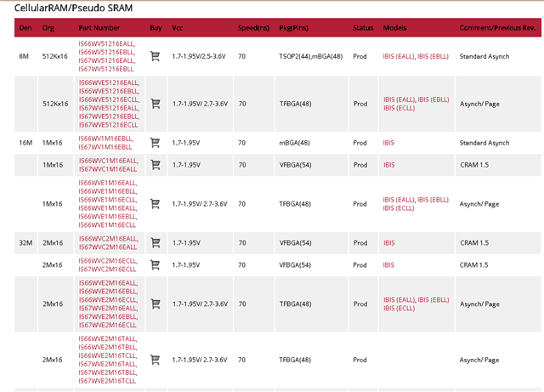The image size is (544, 392).
Task: Open IBIS (ECLL) model in 512Kx16 TFBGA row
Action: [x=399, y=108]
